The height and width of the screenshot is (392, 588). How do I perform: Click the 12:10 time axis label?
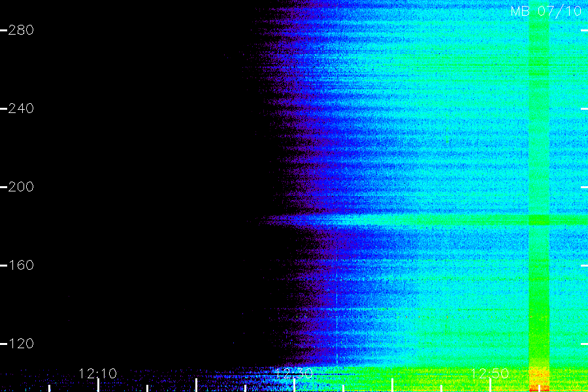(98, 374)
